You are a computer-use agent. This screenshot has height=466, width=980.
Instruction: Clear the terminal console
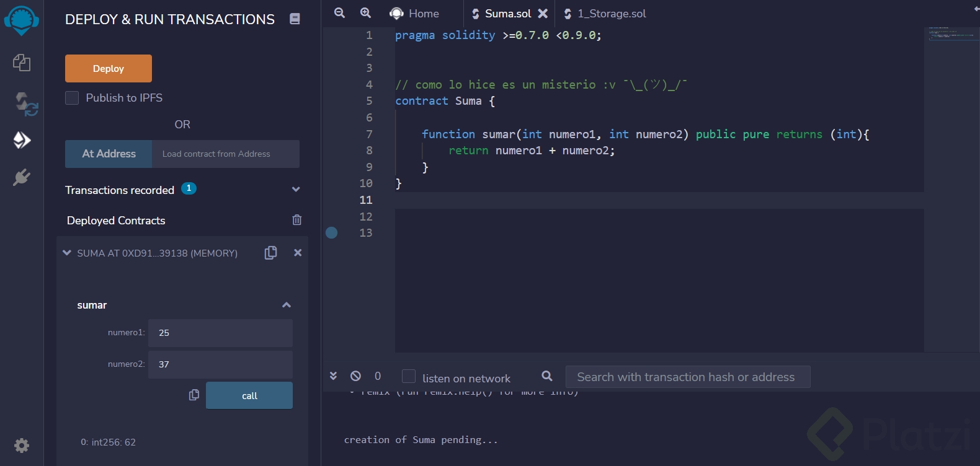point(355,376)
